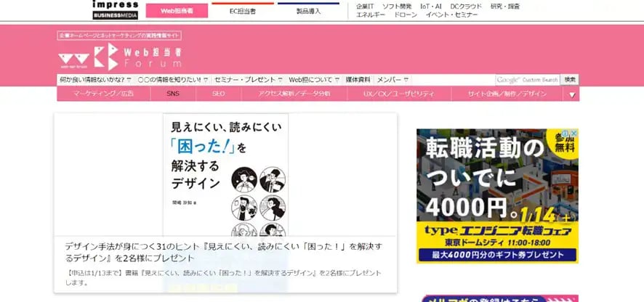Open the 何か良い情報ないかな? dropdown menu

[95, 80]
